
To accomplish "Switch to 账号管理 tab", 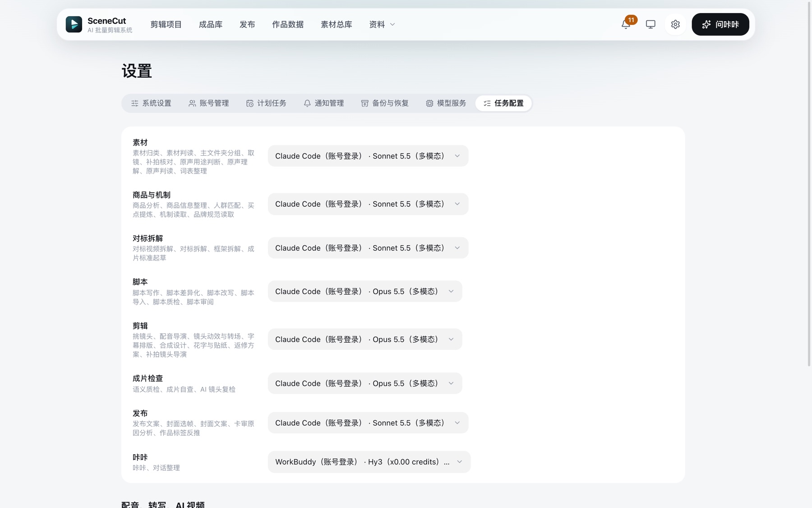I will pyautogui.click(x=208, y=103).
